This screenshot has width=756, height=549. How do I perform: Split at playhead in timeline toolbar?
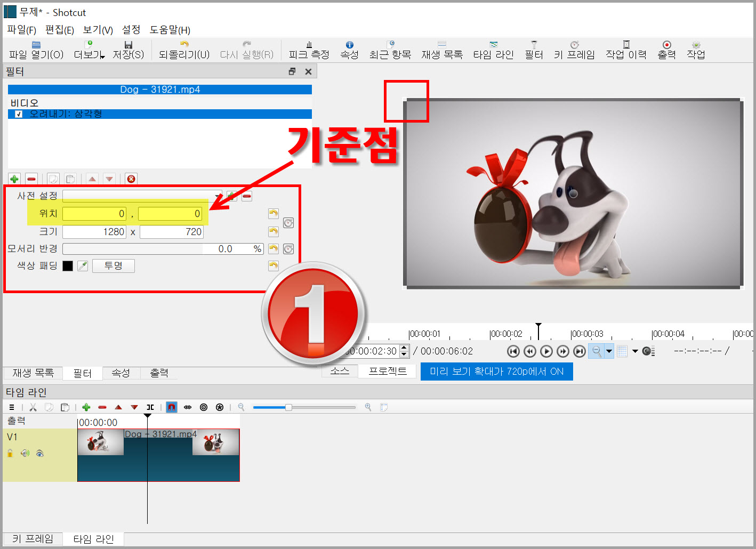tap(150, 407)
